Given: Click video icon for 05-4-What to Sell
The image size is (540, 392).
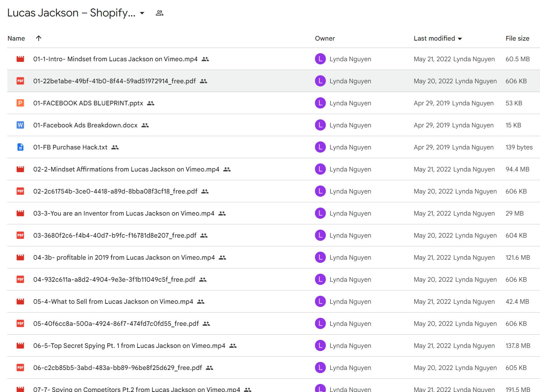Looking at the screenshot, I should coord(20,301).
